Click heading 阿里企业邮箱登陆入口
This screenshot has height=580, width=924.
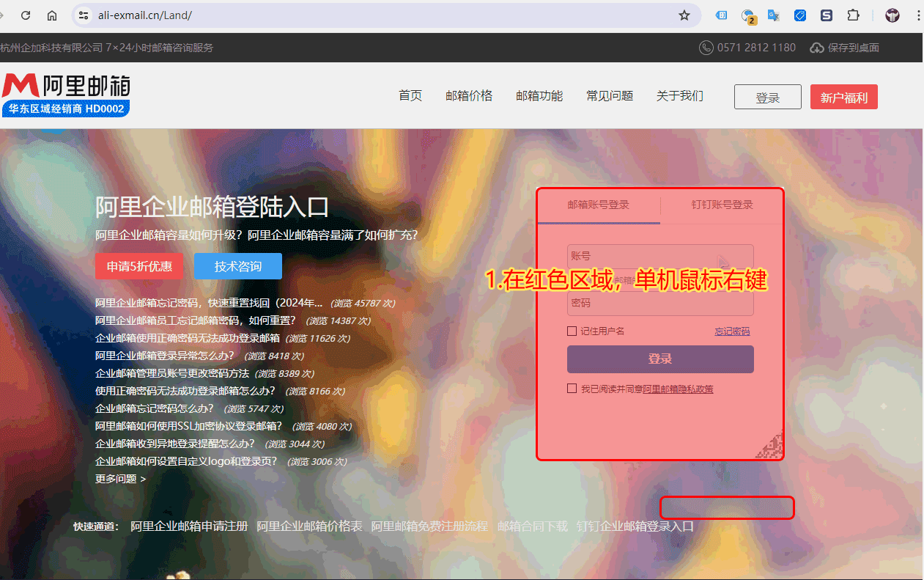(212, 207)
